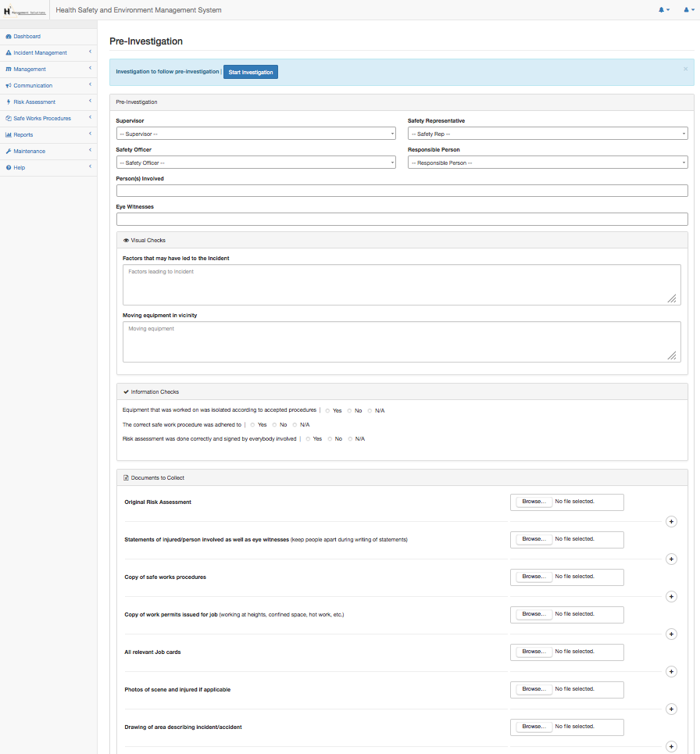Dismiss the investigation alert with the X
The height and width of the screenshot is (754, 700).
click(x=685, y=69)
